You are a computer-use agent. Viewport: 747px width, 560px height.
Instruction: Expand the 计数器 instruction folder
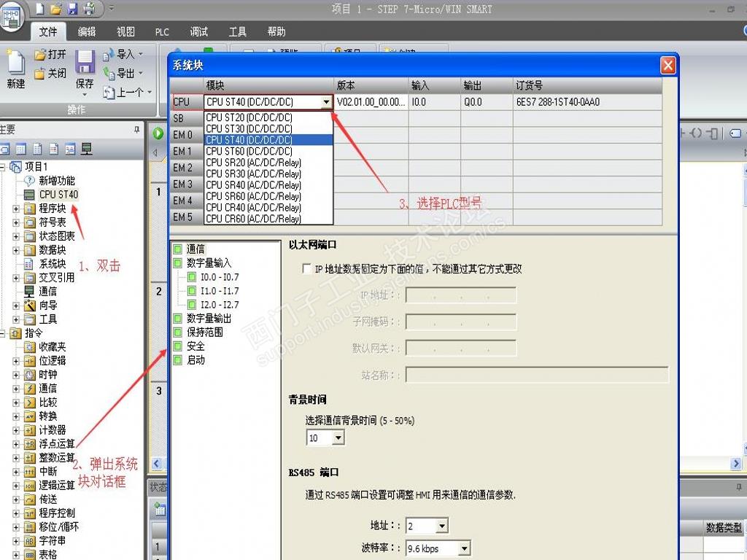pyautogui.click(x=16, y=430)
